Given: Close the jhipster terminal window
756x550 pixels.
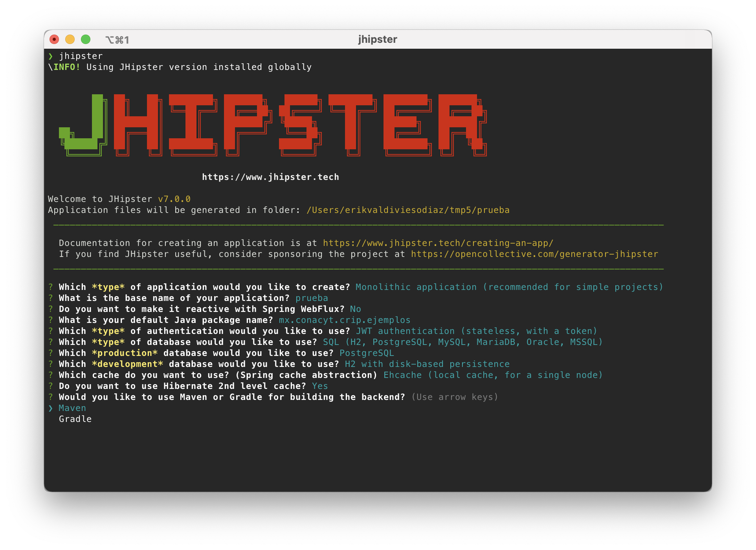Looking at the screenshot, I should pos(54,39).
